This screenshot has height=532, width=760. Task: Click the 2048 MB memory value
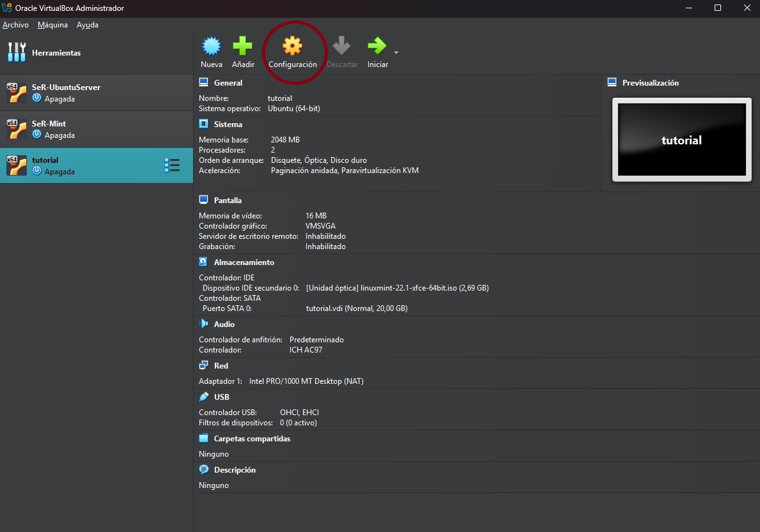285,139
